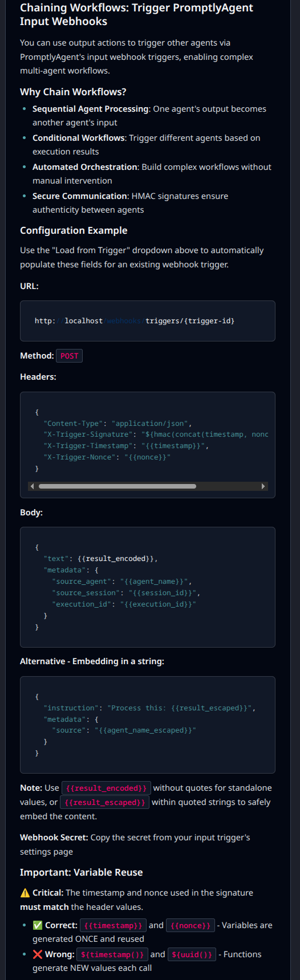Click the "execution_id" code line
300x980 pixels.
[x=124, y=604]
